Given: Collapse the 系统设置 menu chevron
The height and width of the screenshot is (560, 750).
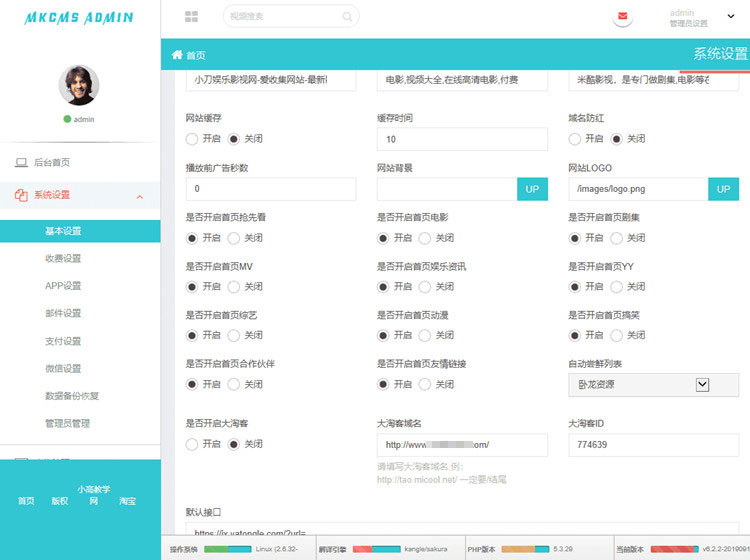Looking at the screenshot, I should 139,196.
